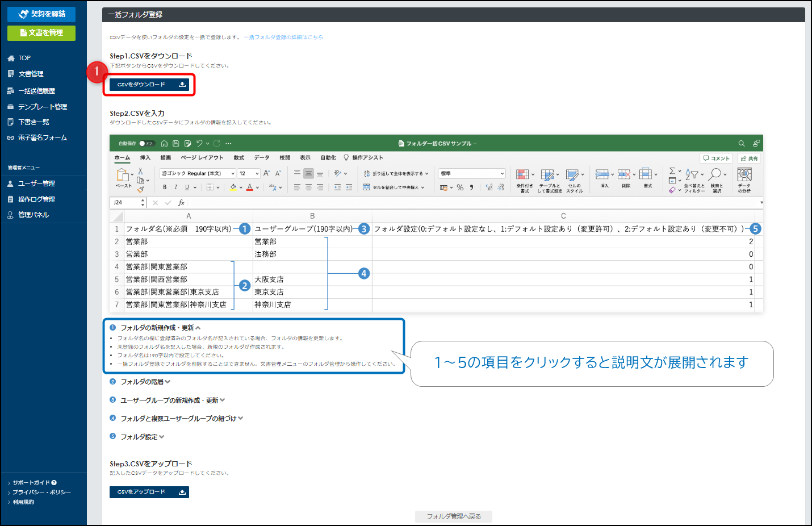812x526 pixels.
Task: Toggle italic I formatting
Action: [x=175, y=187]
